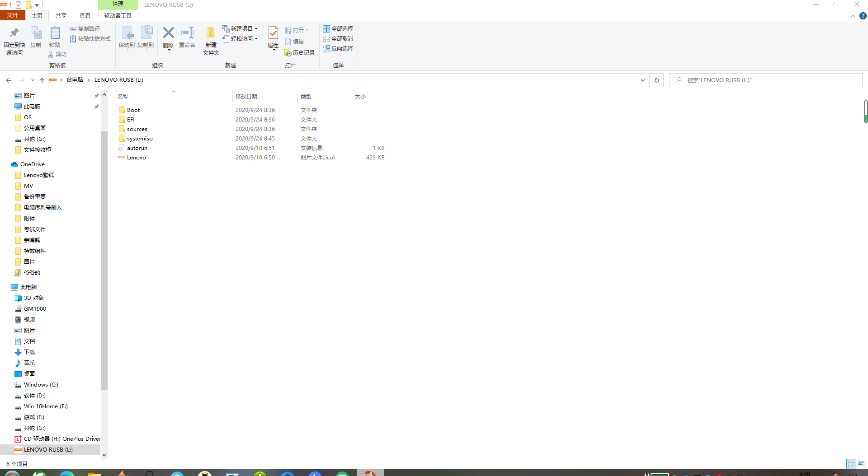868x476 pixels.
Task: Click the 管理 contextual tab header
Action: click(118, 4)
